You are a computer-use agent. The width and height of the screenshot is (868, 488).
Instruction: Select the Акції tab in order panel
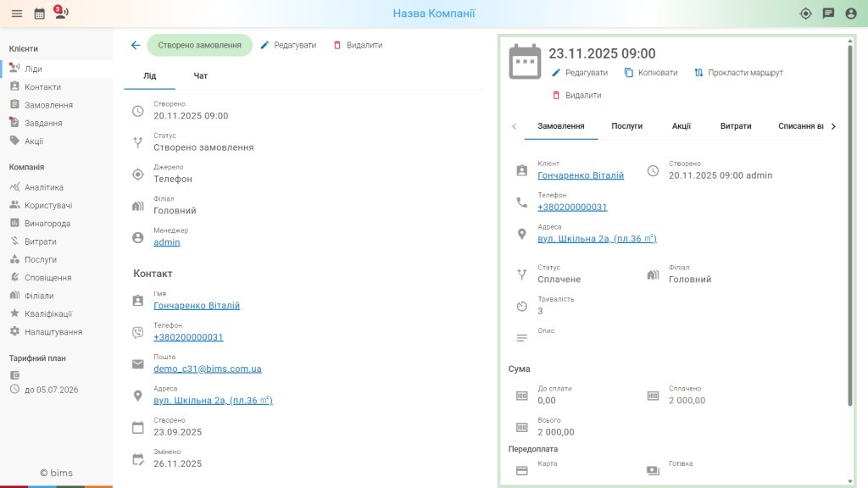(x=682, y=126)
